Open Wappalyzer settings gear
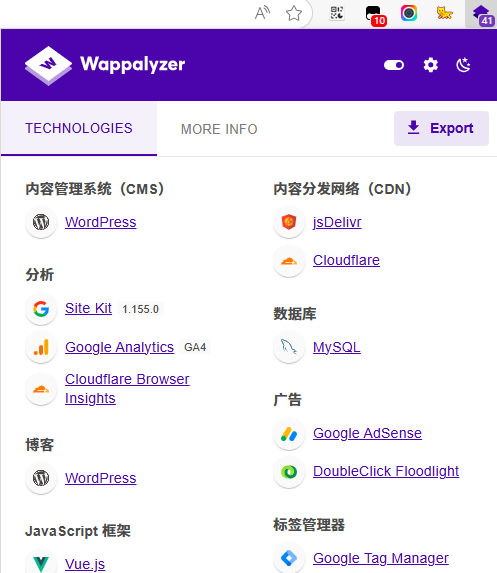 point(430,65)
